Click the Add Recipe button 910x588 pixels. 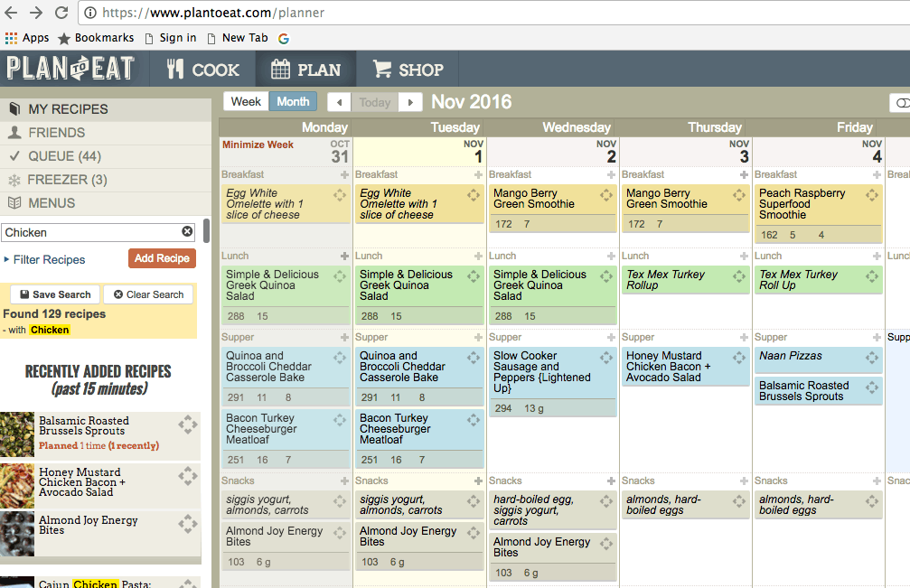[x=162, y=258]
